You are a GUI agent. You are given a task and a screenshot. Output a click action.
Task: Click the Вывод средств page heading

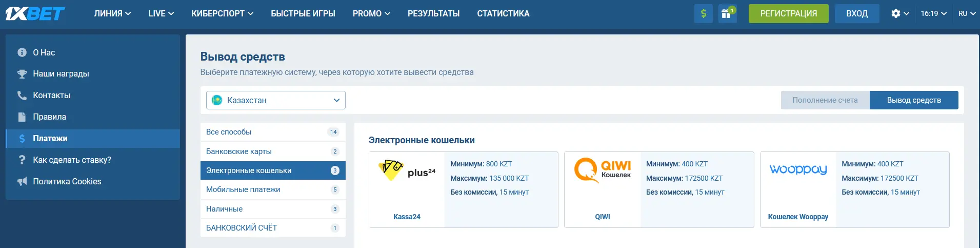(x=243, y=56)
